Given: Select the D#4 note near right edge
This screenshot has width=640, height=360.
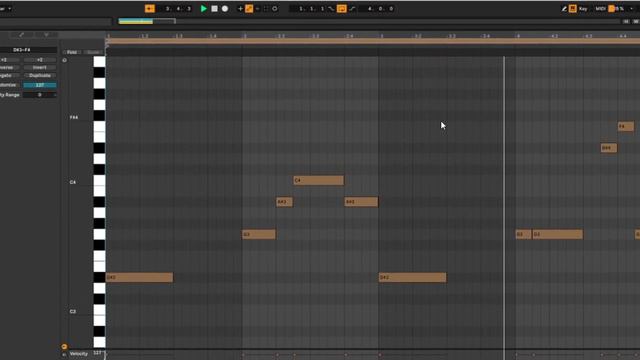Looking at the screenshot, I should pos(609,148).
